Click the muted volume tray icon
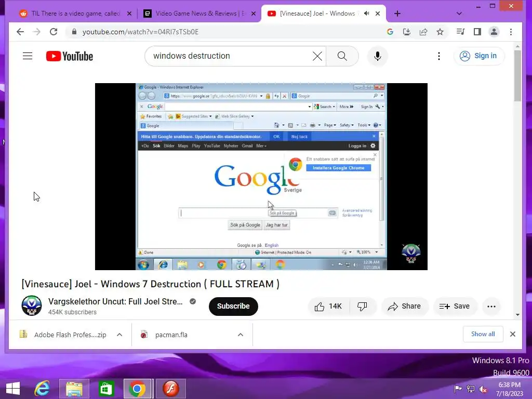The image size is (532, 399). [x=483, y=389]
